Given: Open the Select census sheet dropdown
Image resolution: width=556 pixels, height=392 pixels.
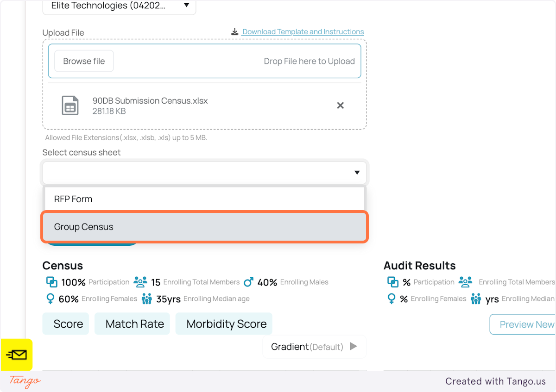Looking at the screenshot, I should pyautogui.click(x=204, y=172).
